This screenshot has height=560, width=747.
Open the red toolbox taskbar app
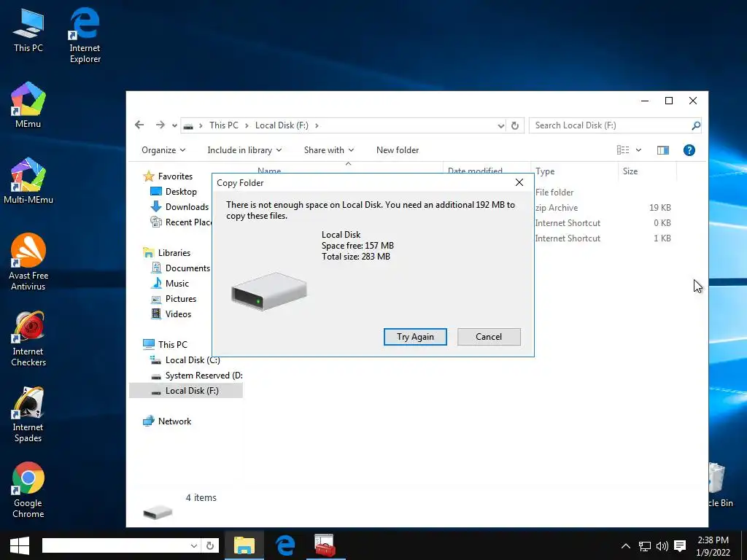tap(325, 545)
